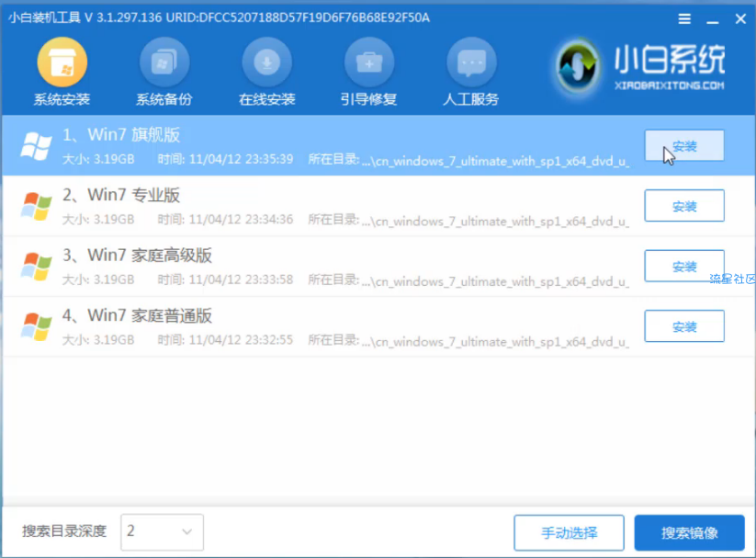Screen dimensions: 756x558
Task: Open the 系统备份 backup icon
Action: click(x=164, y=63)
